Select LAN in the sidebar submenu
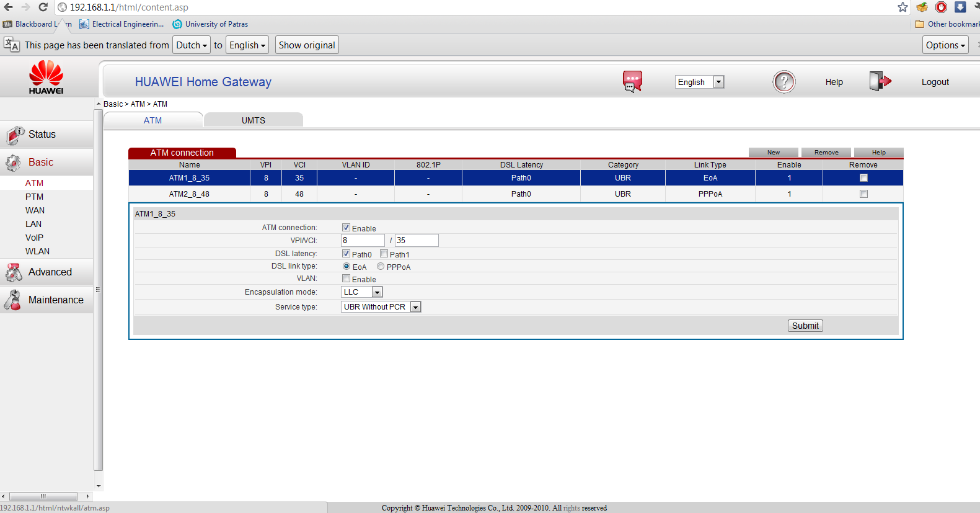This screenshot has width=980, height=513. (x=33, y=224)
